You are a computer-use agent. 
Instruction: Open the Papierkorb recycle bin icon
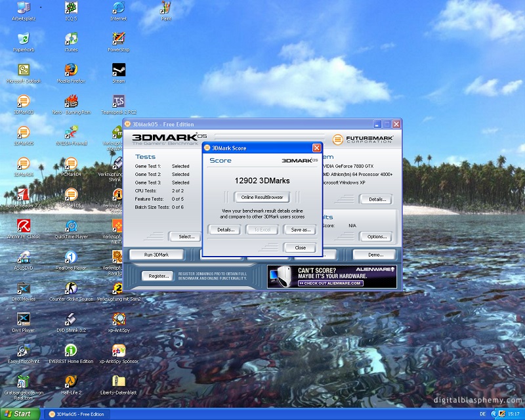(24, 42)
